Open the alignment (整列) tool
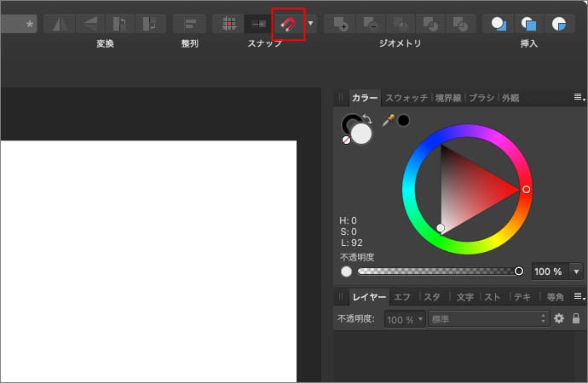This screenshot has width=588, height=383. [189, 24]
